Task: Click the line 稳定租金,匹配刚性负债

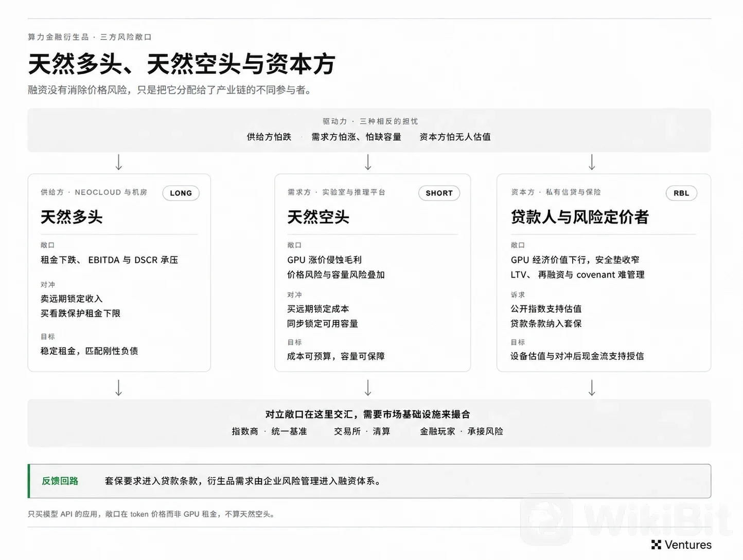Action: point(90,351)
